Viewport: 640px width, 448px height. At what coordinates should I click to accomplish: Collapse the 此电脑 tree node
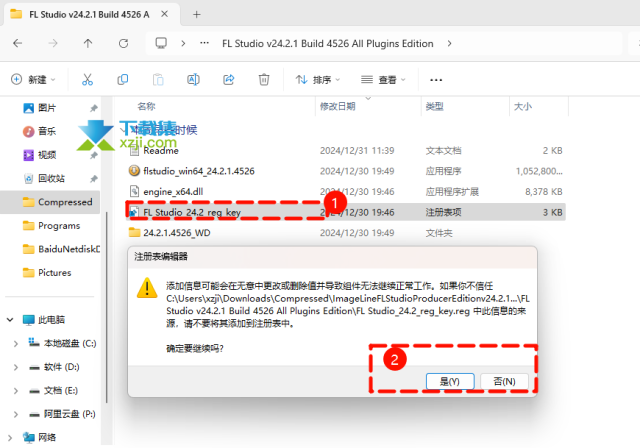(x=10, y=320)
